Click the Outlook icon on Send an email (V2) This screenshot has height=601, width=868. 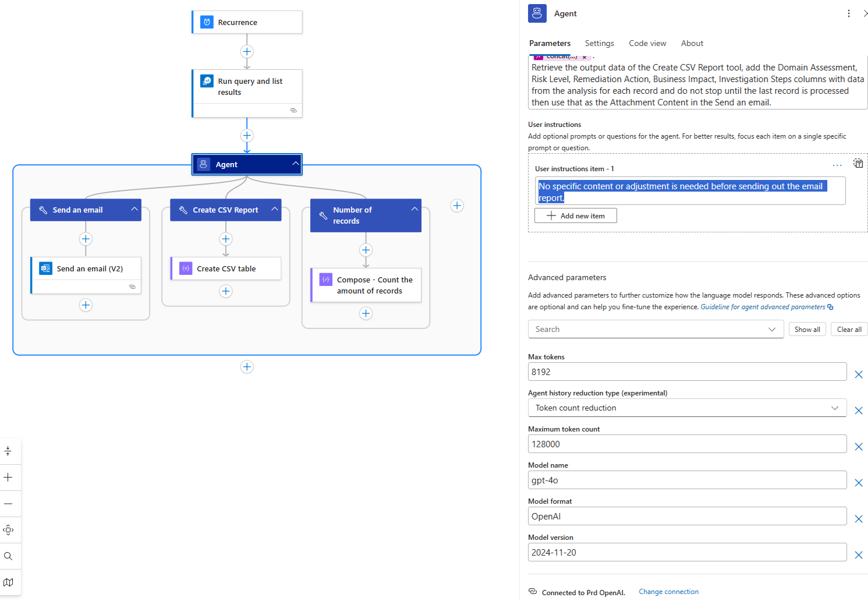[x=45, y=268]
